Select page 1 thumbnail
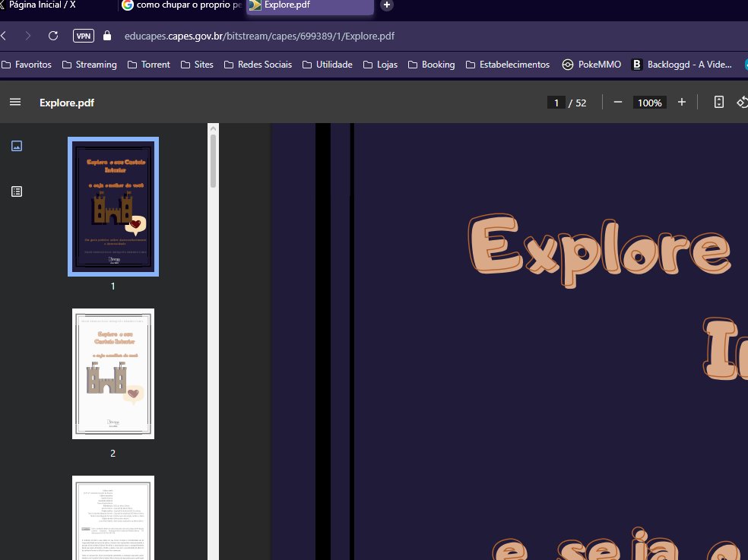 coord(113,207)
